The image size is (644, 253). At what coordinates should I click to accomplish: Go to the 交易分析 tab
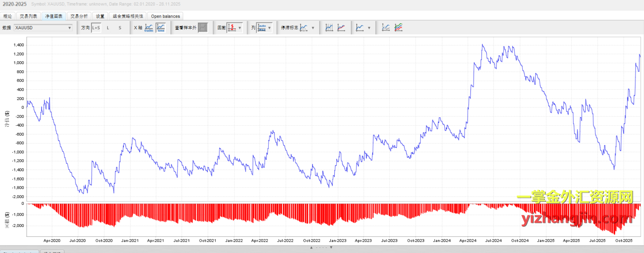coord(79,16)
